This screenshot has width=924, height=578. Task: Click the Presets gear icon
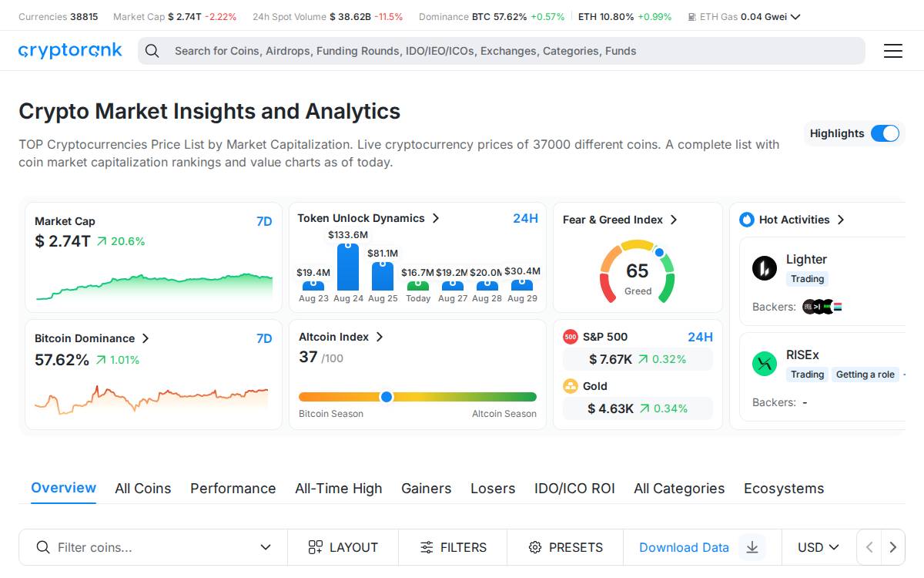pyautogui.click(x=535, y=547)
